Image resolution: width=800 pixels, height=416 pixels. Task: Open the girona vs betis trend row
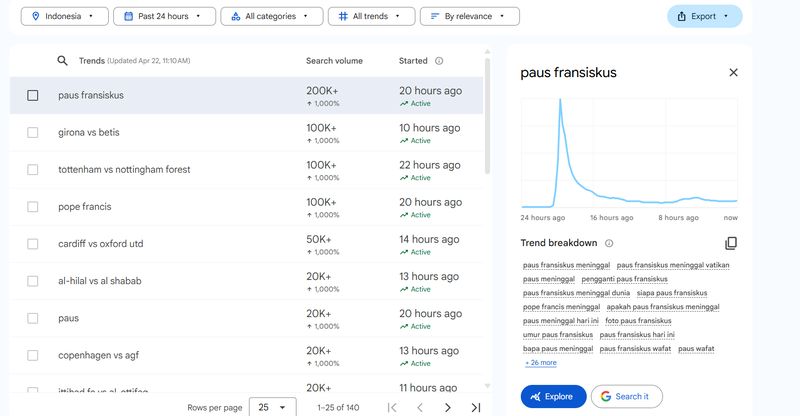click(x=246, y=133)
